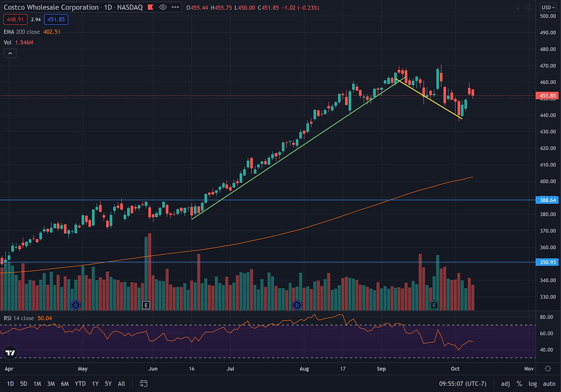Click the first D dividend marker near May

tap(76, 305)
